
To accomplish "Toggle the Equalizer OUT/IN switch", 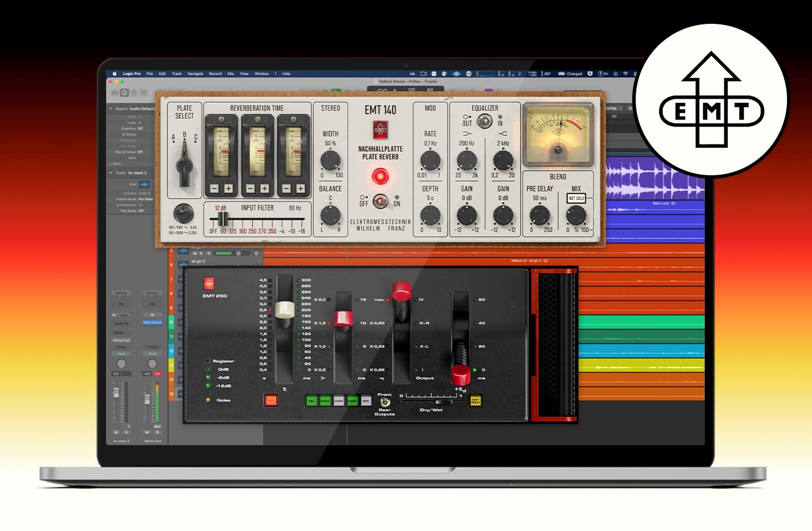I will (484, 121).
